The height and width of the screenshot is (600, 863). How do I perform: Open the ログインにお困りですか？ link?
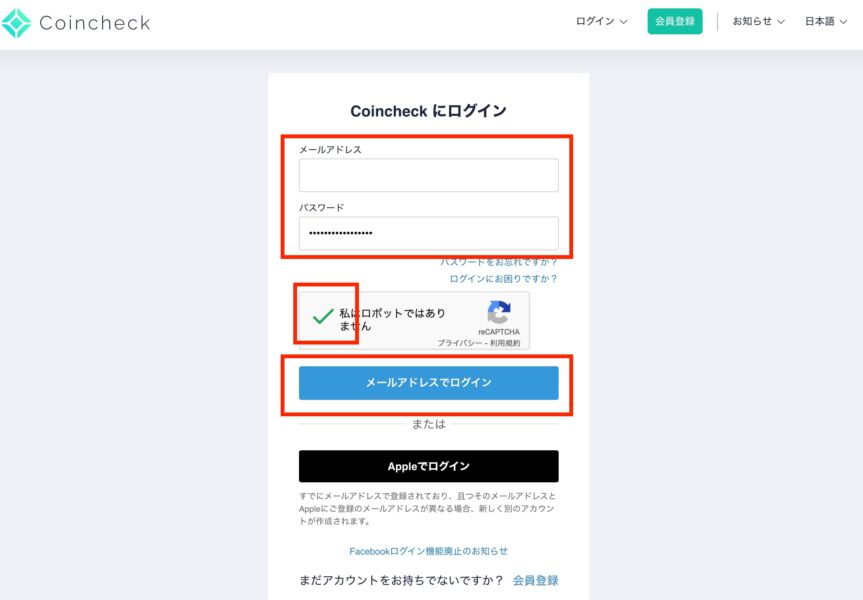503,279
